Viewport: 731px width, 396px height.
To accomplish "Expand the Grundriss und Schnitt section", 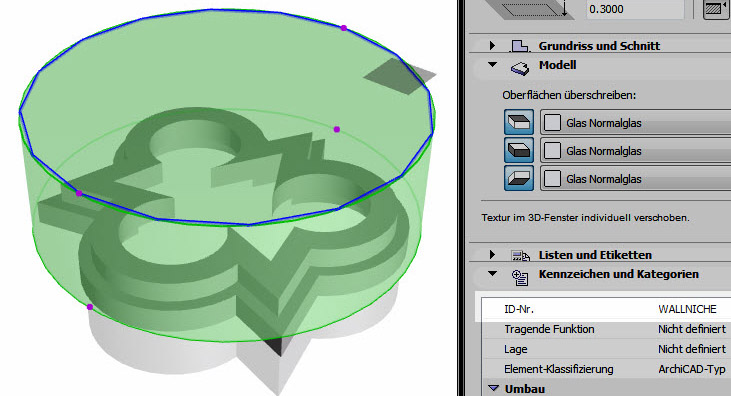I will pos(492,46).
